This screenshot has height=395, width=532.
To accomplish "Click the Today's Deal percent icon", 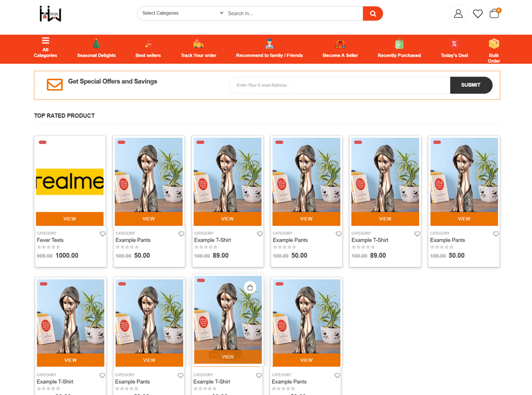I will pyautogui.click(x=454, y=44).
